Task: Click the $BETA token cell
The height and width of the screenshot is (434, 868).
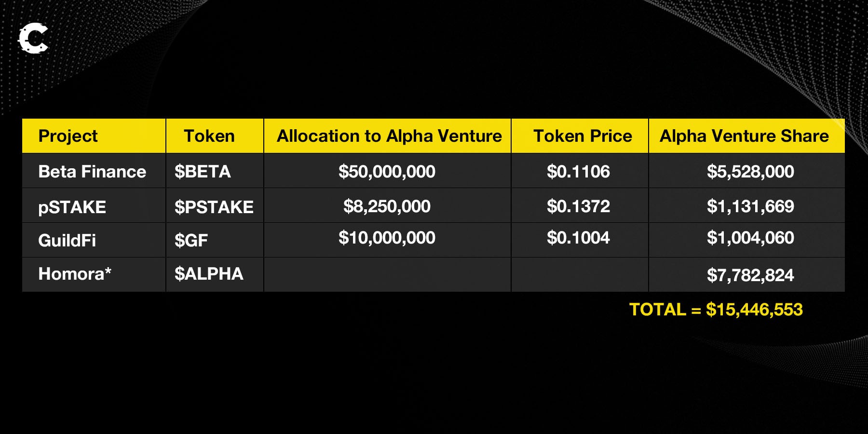Action: tap(203, 172)
